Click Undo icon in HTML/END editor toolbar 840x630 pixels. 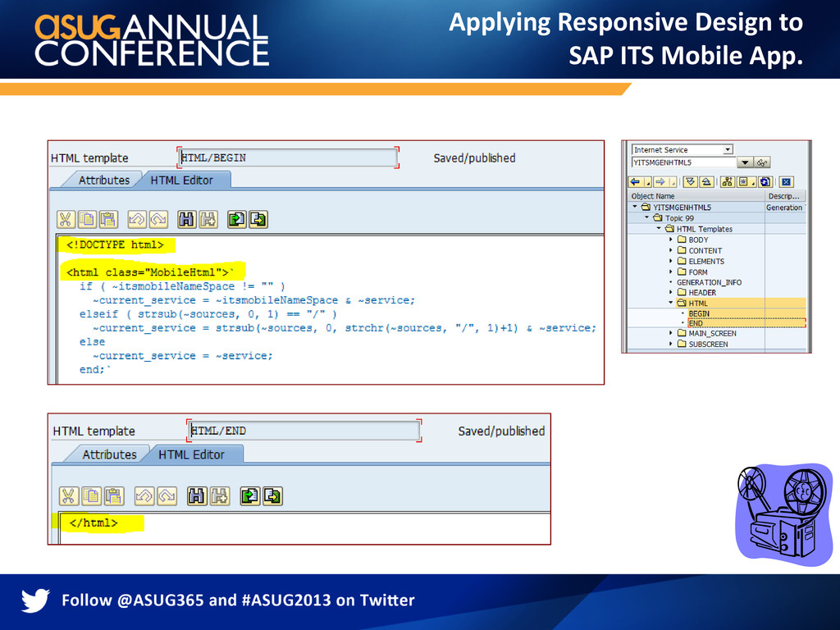144,496
